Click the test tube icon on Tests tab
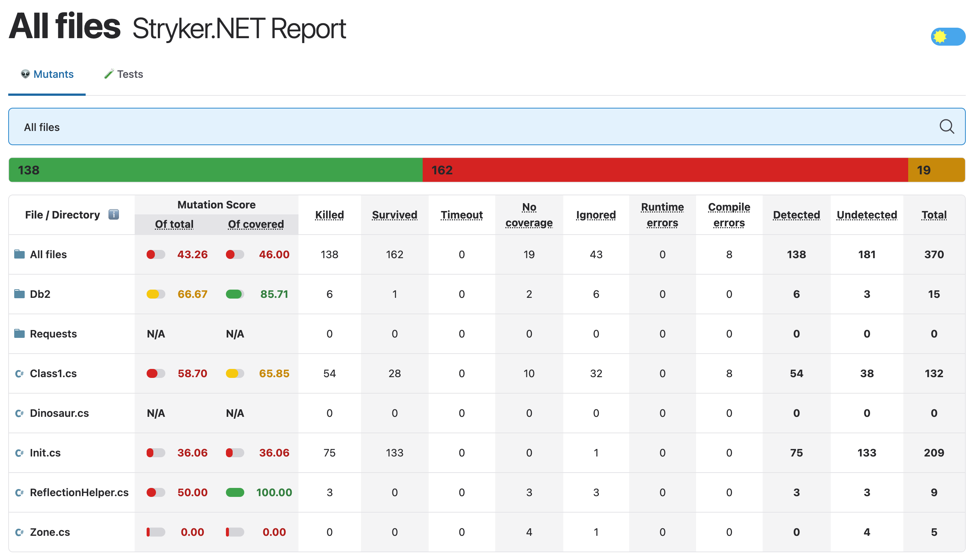This screenshot has height=559, width=980. click(109, 74)
